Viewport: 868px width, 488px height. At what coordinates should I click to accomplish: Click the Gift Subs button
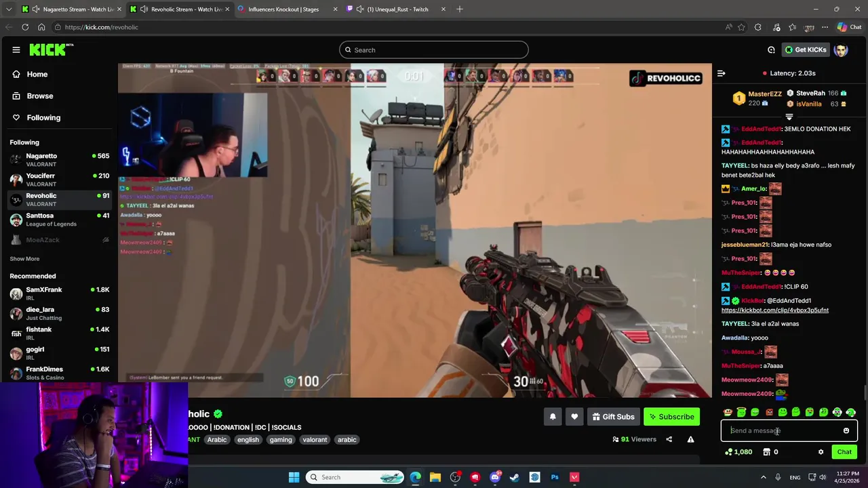613,417
